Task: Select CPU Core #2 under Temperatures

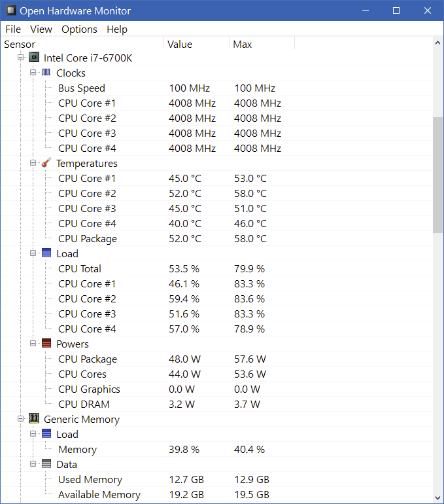Action: pos(216,194)
